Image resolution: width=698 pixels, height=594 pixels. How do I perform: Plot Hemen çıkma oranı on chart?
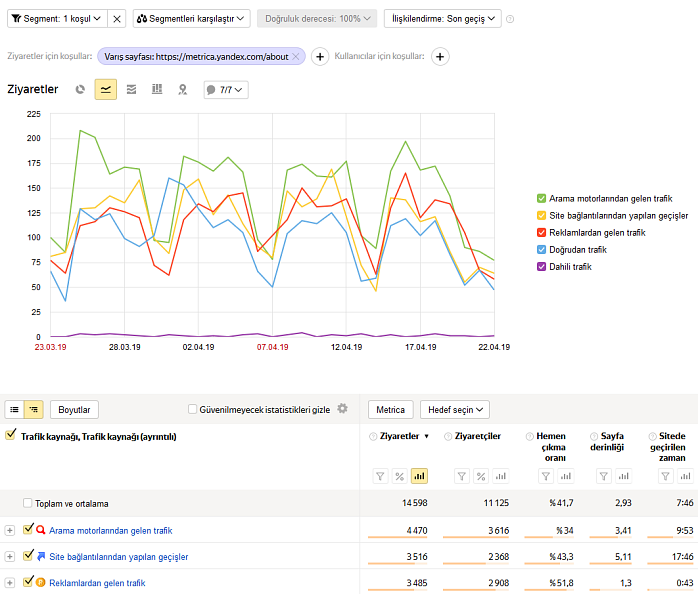pyautogui.click(x=566, y=476)
